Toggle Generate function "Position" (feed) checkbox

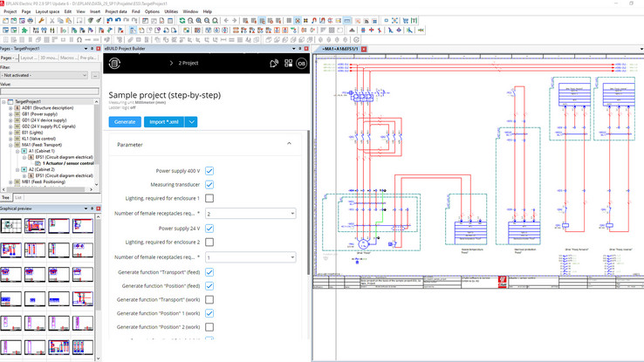click(x=209, y=285)
